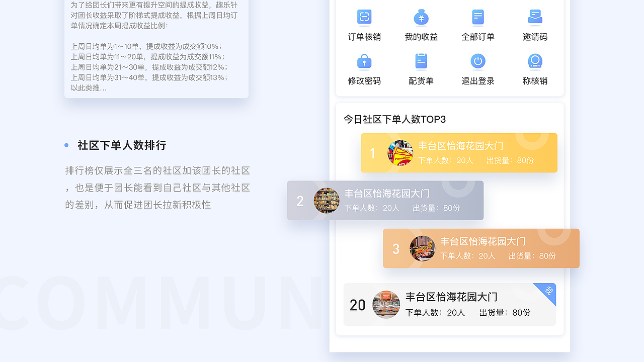
Task: Select the rank 20 community row
Action: [450, 304]
